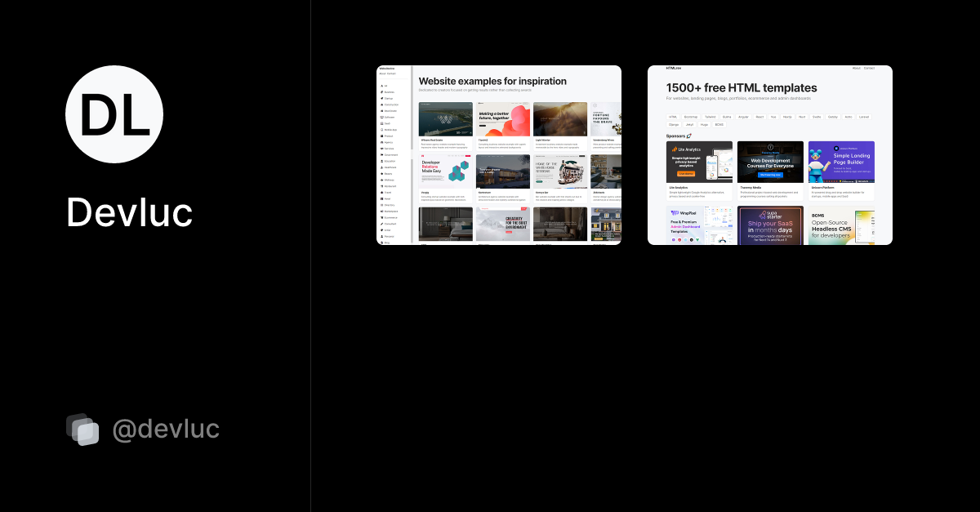Screen dimensions: 980x512
Task: Open About in HTMLrev header
Action: [856, 68]
